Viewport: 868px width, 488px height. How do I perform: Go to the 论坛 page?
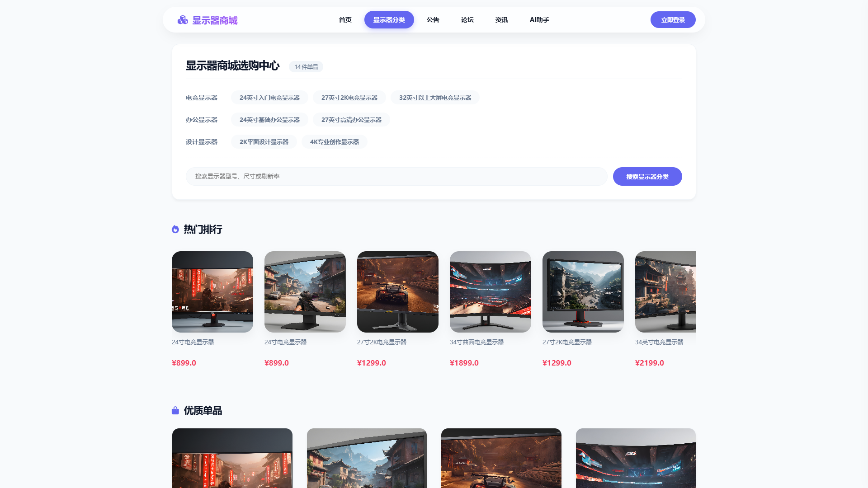[x=467, y=20]
